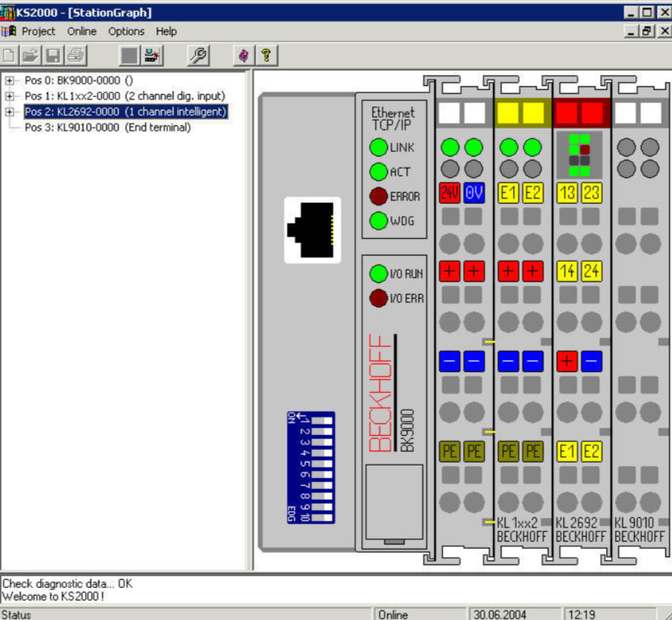Click the red BECKHOFF logo on the coupler
The image size is (672, 620).
tap(381, 393)
